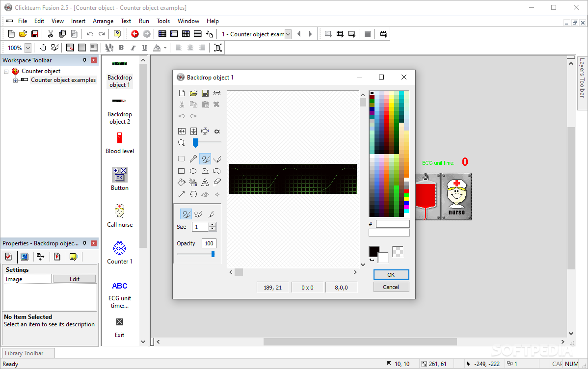
Task: Click the main toolbar Cut scissors icon
Action: coord(50,34)
